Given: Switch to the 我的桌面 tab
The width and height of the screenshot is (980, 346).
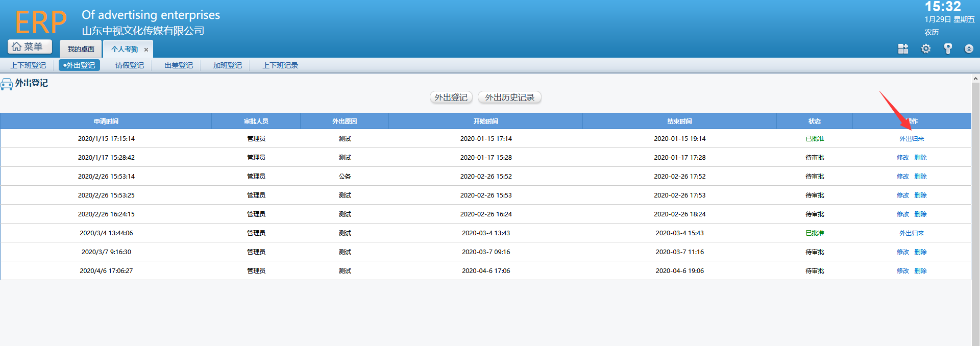Looking at the screenshot, I should tap(81, 49).
